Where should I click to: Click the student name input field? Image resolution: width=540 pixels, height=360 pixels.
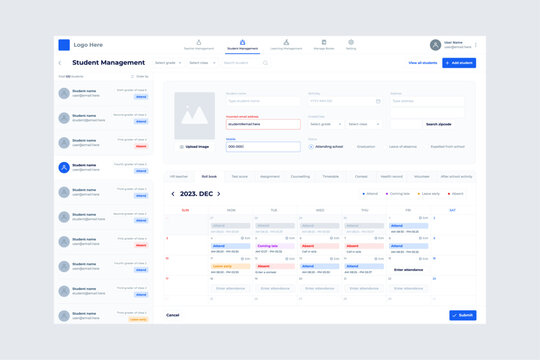[x=263, y=101]
